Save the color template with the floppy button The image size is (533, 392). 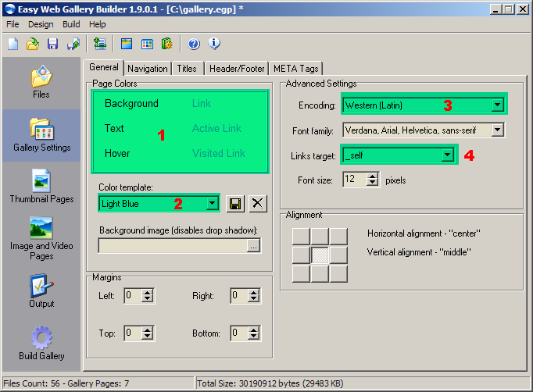click(x=235, y=204)
